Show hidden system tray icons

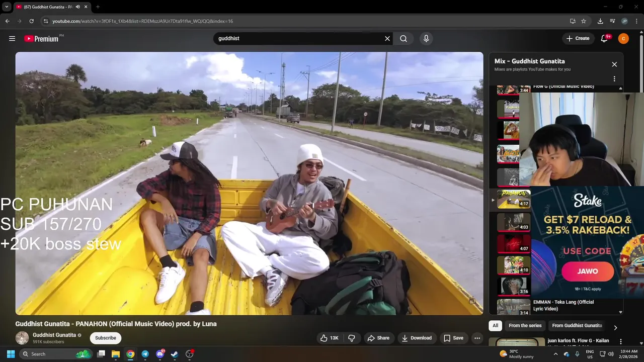click(x=555, y=354)
